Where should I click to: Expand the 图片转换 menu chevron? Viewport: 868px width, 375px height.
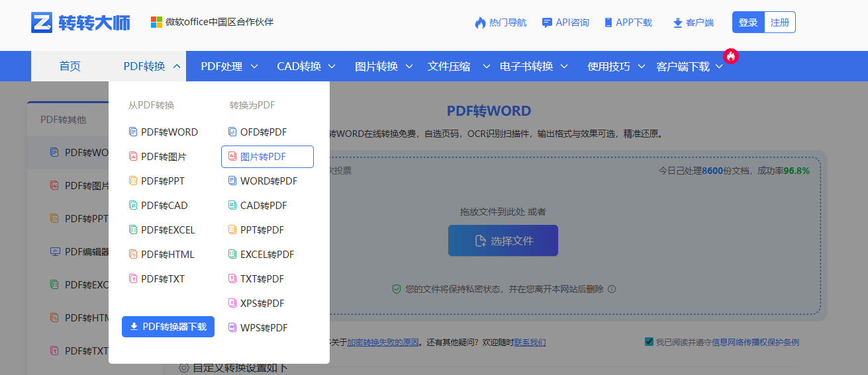pos(409,66)
